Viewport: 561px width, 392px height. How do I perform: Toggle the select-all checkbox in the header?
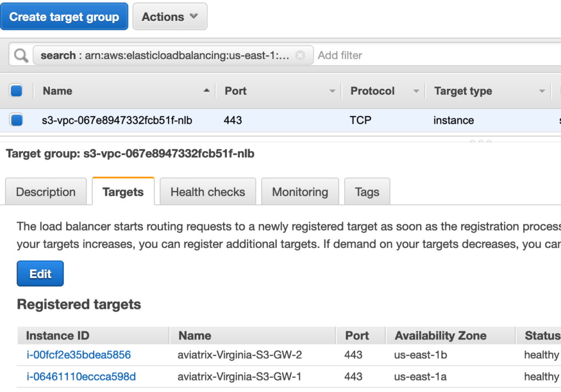coord(16,91)
